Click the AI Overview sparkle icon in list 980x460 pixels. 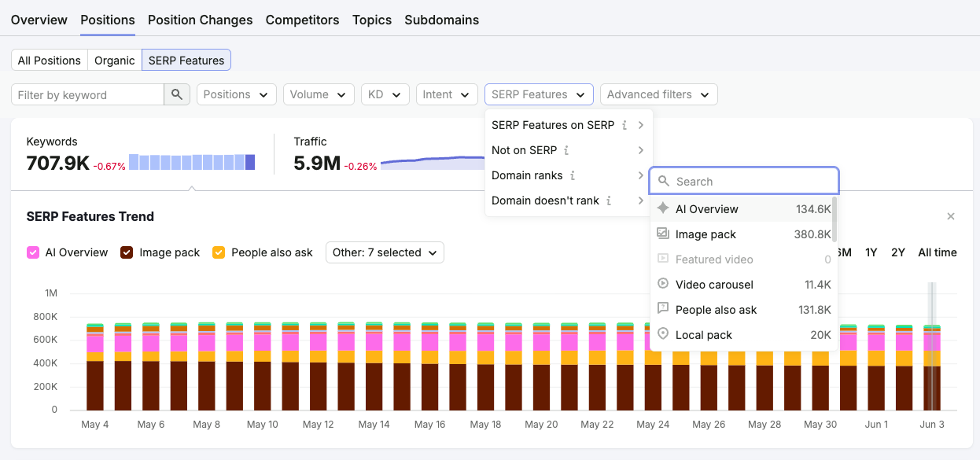click(663, 209)
